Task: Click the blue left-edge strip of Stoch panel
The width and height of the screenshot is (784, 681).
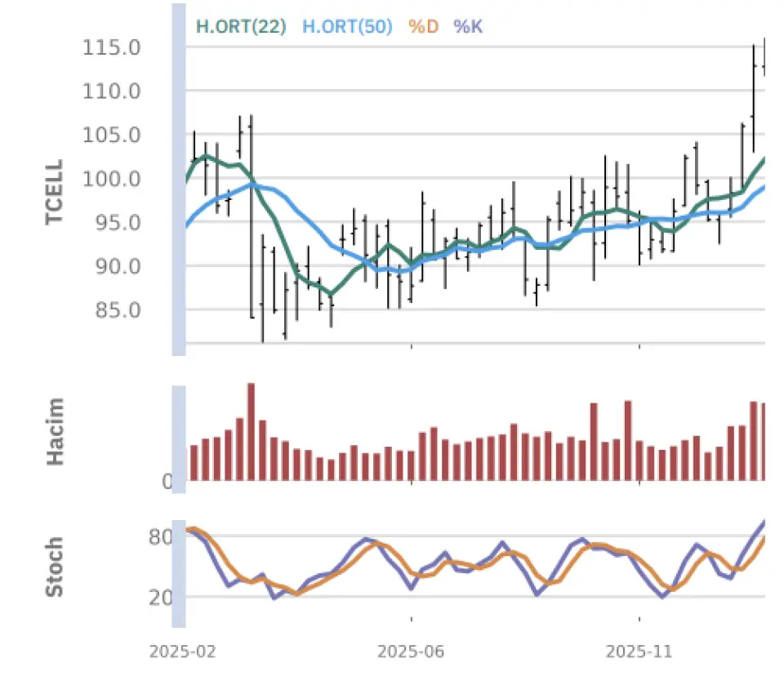Action: point(179,572)
